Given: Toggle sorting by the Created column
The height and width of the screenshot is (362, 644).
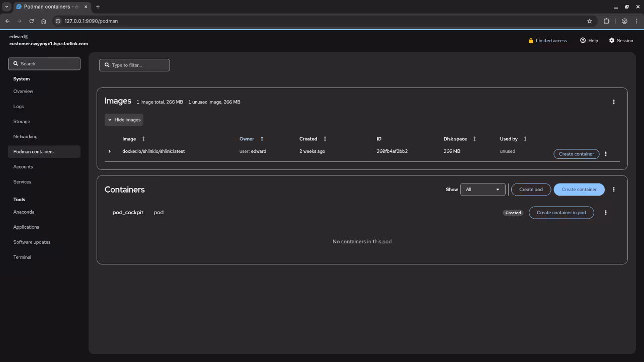Looking at the screenshot, I should pyautogui.click(x=325, y=139).
